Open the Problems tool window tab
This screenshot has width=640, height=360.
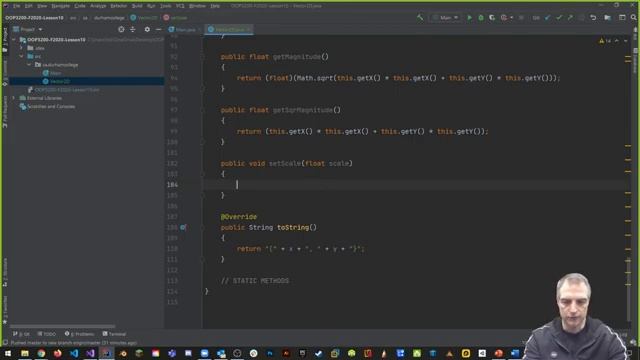[79, 334]
